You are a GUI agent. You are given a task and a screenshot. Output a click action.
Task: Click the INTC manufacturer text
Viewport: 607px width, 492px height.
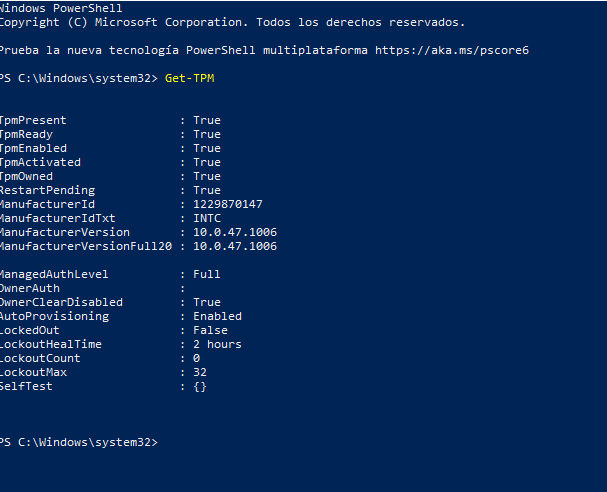207,218
